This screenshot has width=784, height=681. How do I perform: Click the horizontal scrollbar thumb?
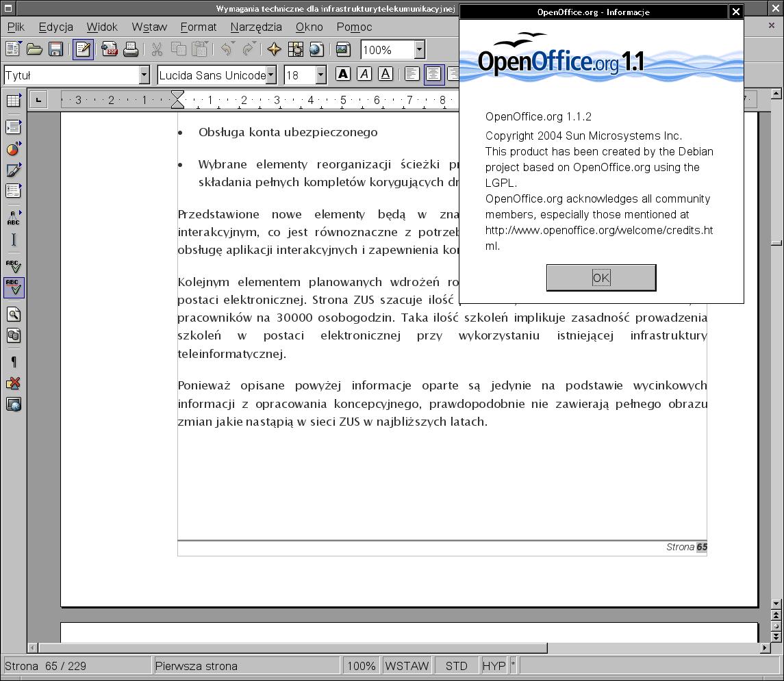(293, 648)
